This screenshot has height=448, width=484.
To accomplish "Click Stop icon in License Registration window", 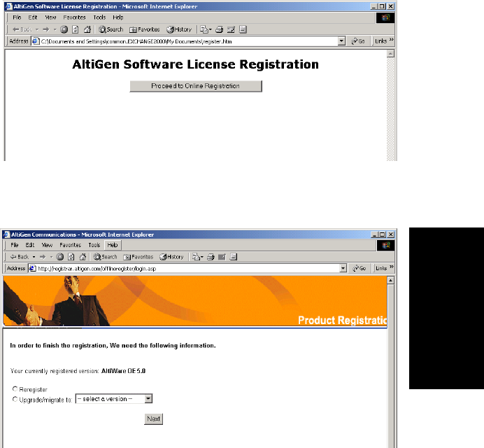I will tap(64, 29).
